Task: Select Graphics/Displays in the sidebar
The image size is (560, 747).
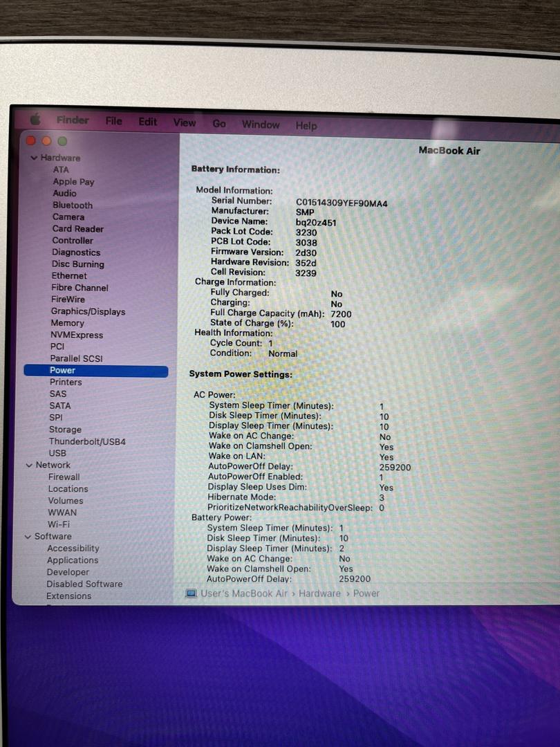Action: click(x=88, y=311)
